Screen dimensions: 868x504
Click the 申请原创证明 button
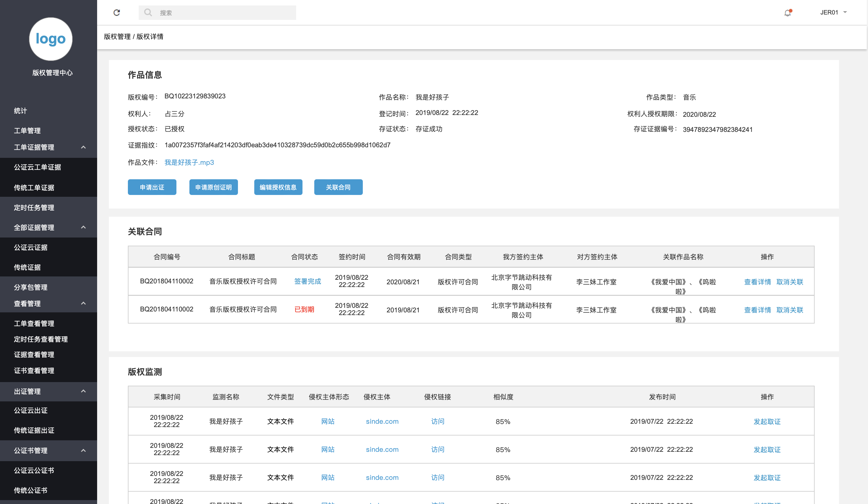pyautogui.click(x=213, y=187)
